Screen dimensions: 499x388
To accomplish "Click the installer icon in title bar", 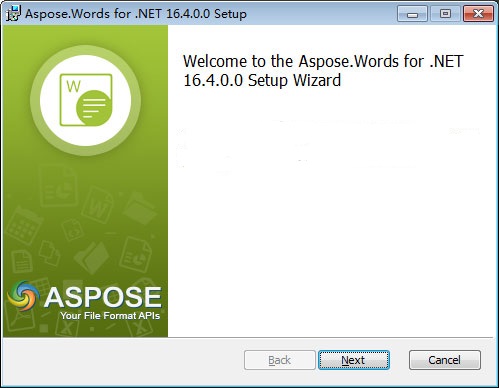I will coord(13,14).
